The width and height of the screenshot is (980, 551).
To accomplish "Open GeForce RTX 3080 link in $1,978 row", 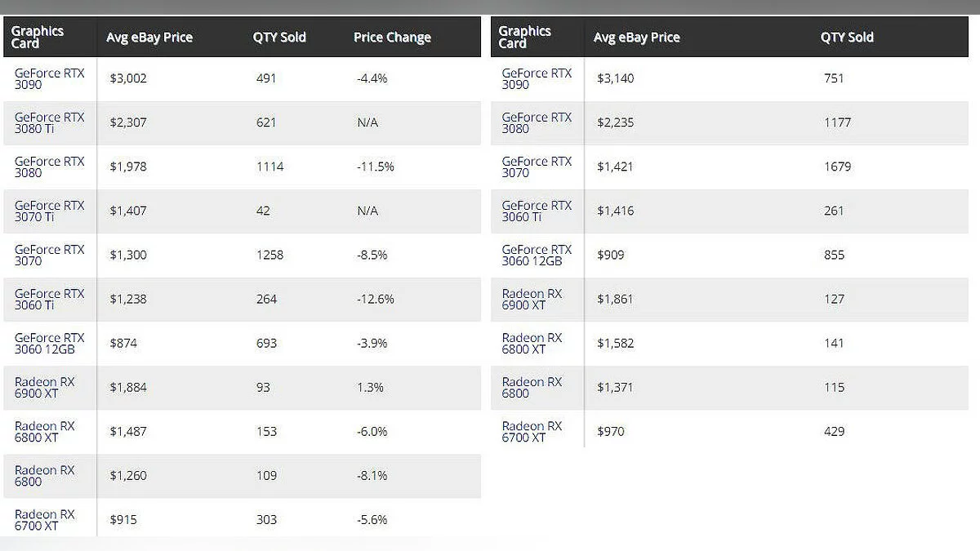I will 49,167.
